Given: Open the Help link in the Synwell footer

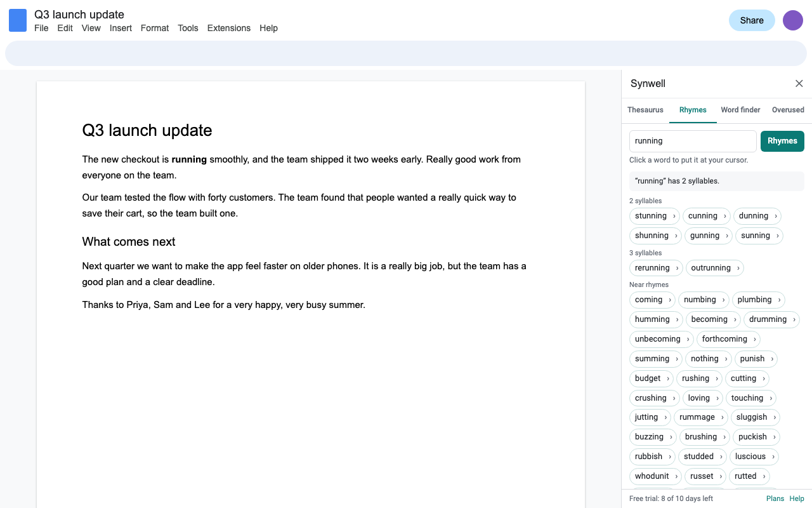Looking at the screenshot, I should (797, 498).
